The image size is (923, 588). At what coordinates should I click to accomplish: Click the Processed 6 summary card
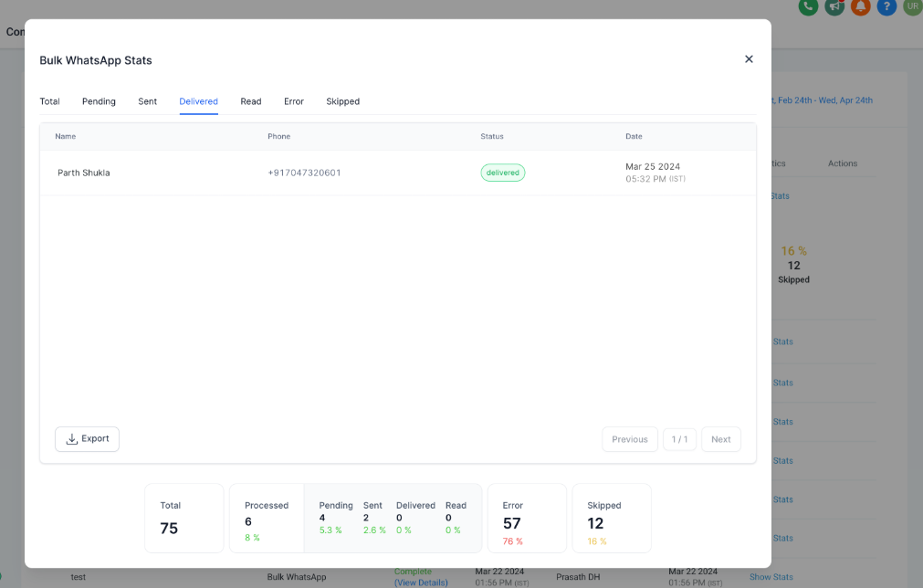(267, 518)
